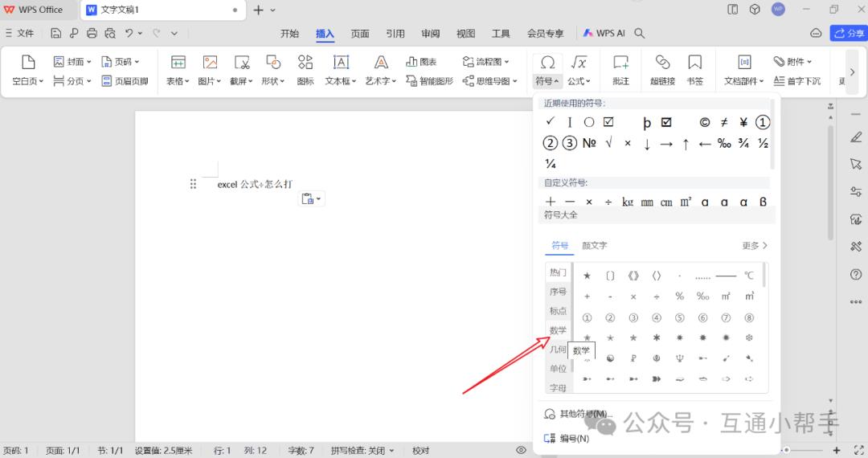Switch to the 审阅 Review tab

[430, 33]
